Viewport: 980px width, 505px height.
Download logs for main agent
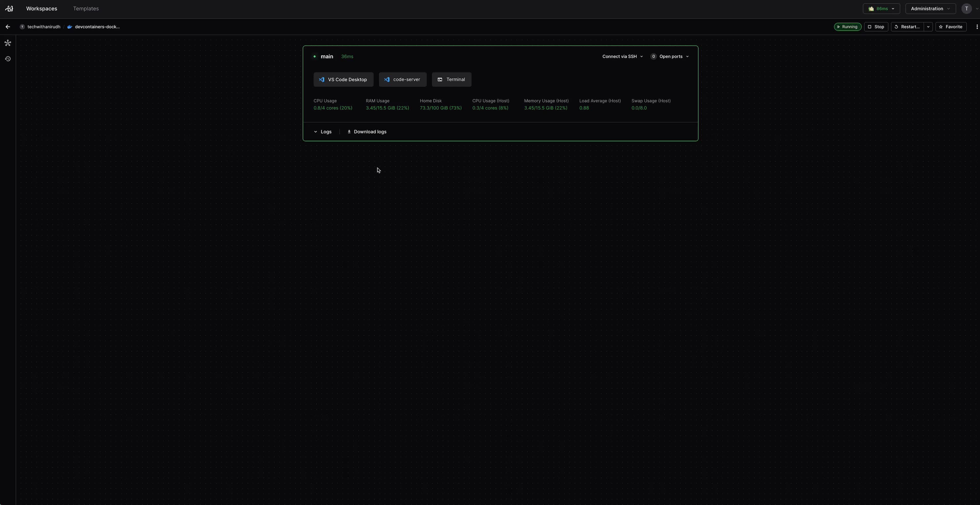click(367, 132)
